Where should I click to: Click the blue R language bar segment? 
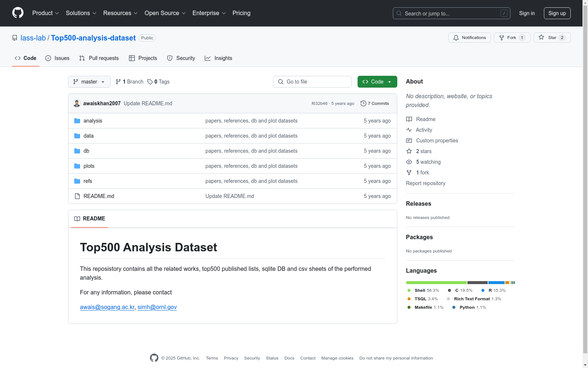496,283
